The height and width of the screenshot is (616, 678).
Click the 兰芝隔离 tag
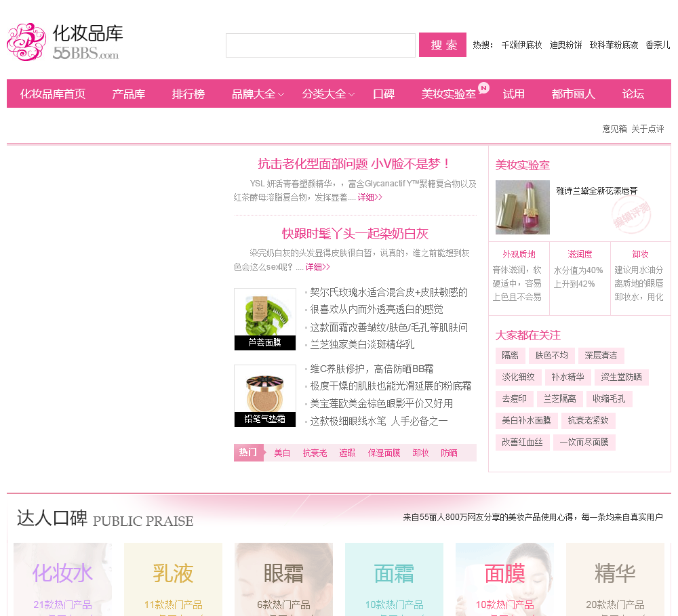tap(559, 398)
